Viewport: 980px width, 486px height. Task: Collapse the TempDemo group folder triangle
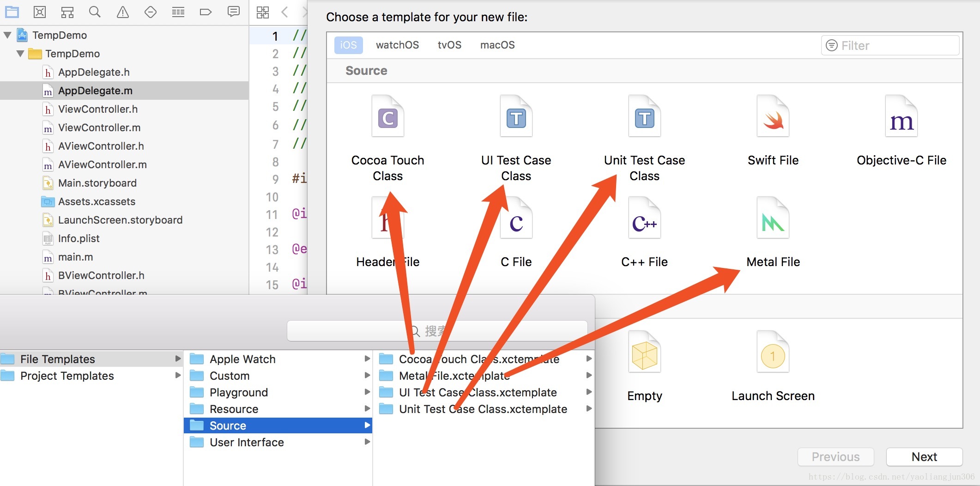(20, 54)
